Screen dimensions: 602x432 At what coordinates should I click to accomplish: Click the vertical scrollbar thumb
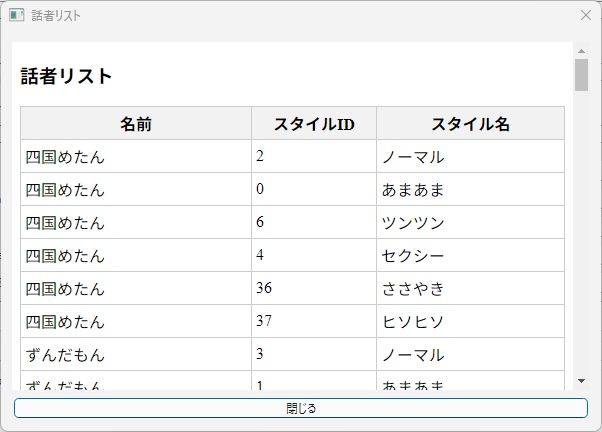coord(581,75)
